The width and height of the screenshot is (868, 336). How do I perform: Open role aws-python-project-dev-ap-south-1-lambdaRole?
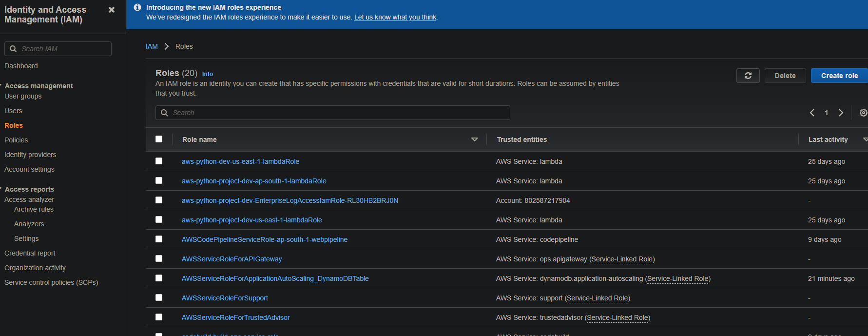pyautogui.click(x=254, y=181)
